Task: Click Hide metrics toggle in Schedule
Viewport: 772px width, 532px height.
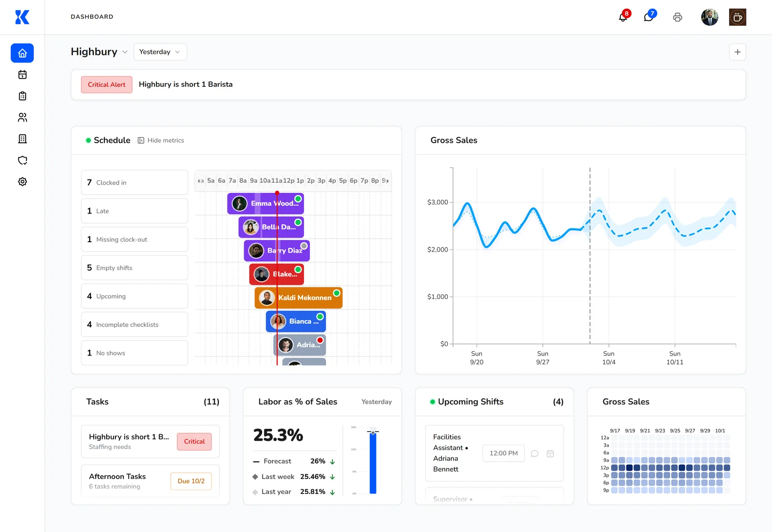Action: [161, 140]
